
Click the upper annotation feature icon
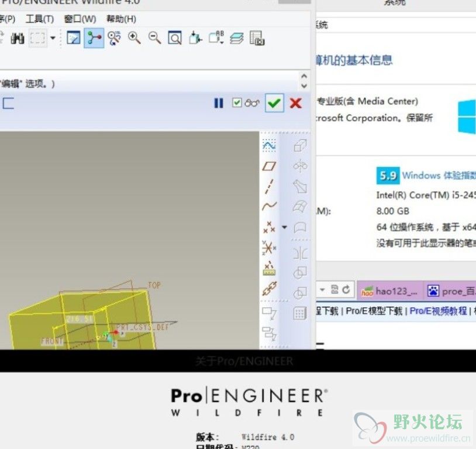point(269,313)
